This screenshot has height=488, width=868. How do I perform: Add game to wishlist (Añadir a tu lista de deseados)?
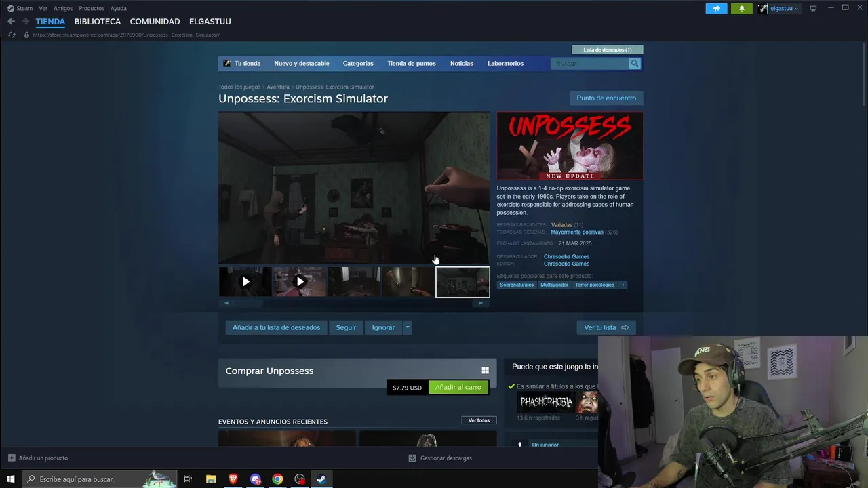(276, 327)
